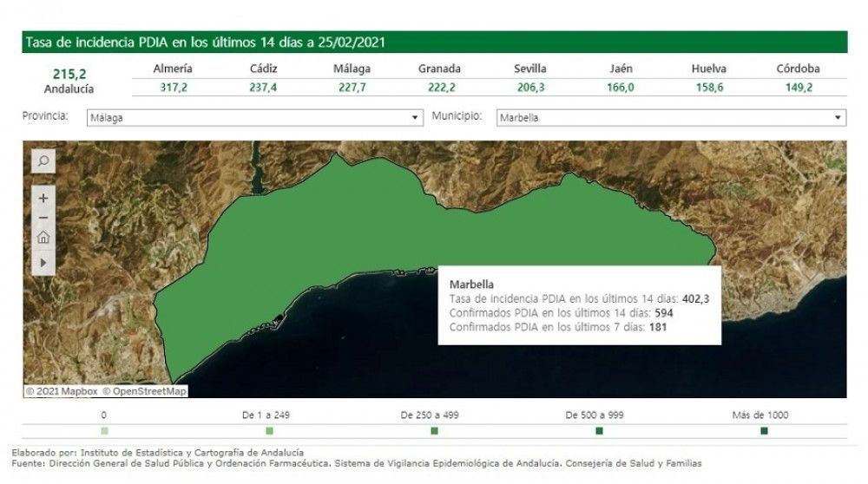Select the Granada province header
Viewport: 868px width, 484px height.
coord(439,69)
